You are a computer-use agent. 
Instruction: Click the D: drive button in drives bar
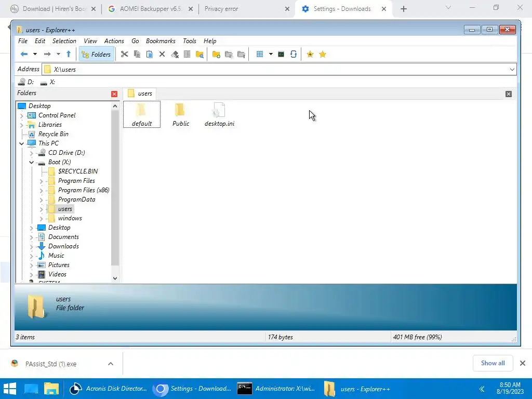pos(26,82)
